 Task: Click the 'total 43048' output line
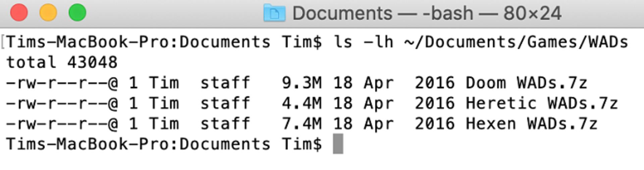(62, 62)
